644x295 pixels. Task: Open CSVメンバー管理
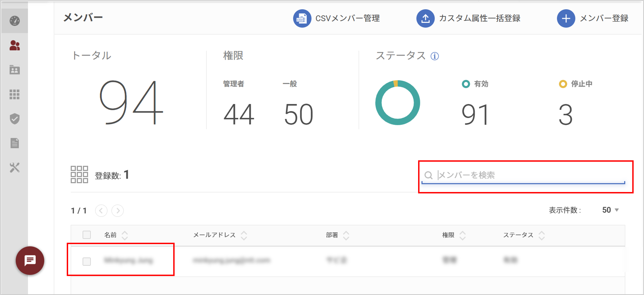coord(336,18)
